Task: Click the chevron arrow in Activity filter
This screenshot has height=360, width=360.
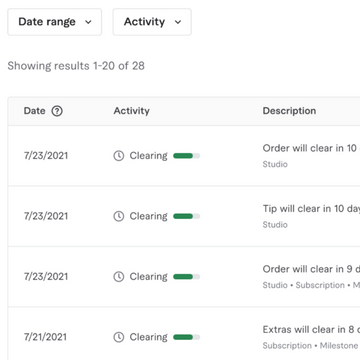Action: pyautogui.click(x=178, y=22)
